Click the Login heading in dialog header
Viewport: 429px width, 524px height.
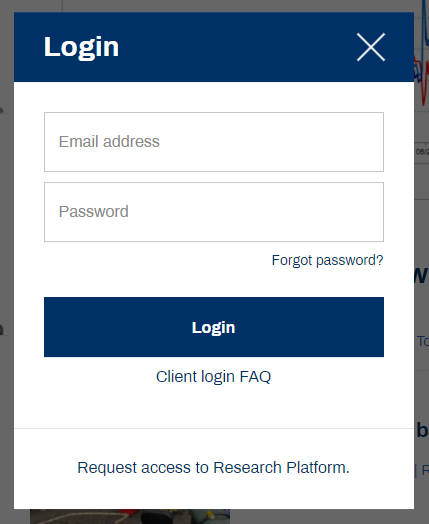(x=81, y=47)
